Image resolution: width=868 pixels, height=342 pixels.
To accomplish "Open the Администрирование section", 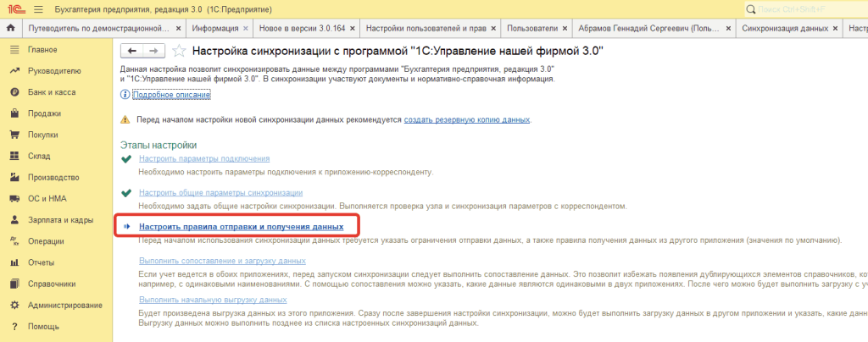I will tap(64, 305).
